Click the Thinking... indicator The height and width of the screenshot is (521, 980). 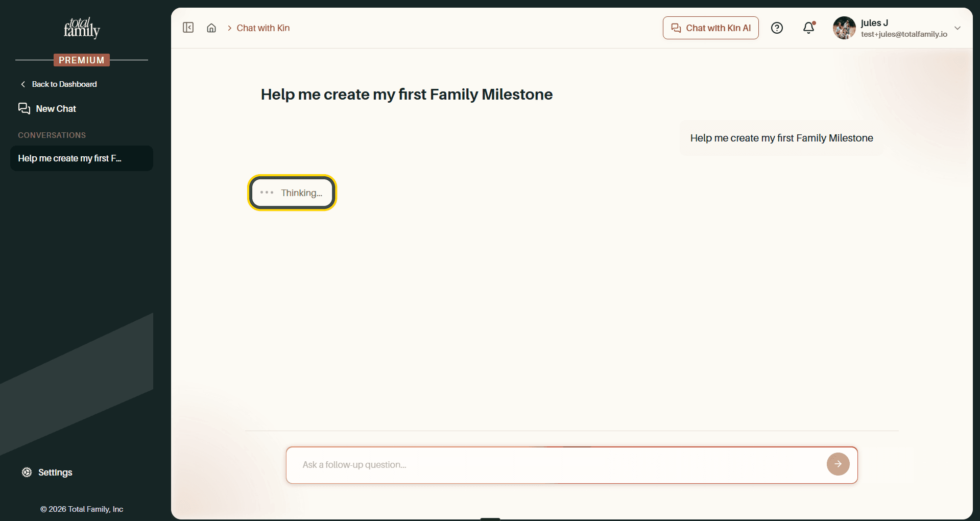pyautogui.click(x=292, y=193)
